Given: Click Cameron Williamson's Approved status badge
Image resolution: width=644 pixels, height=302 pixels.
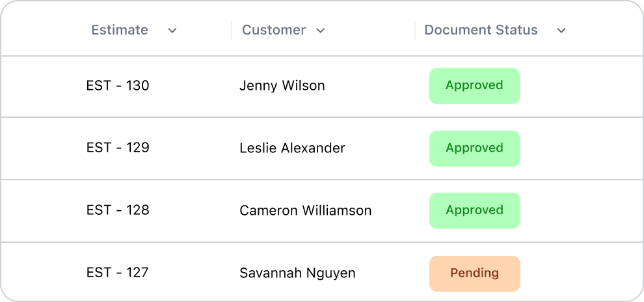Looking at the screenshot, I should point(474,210).
